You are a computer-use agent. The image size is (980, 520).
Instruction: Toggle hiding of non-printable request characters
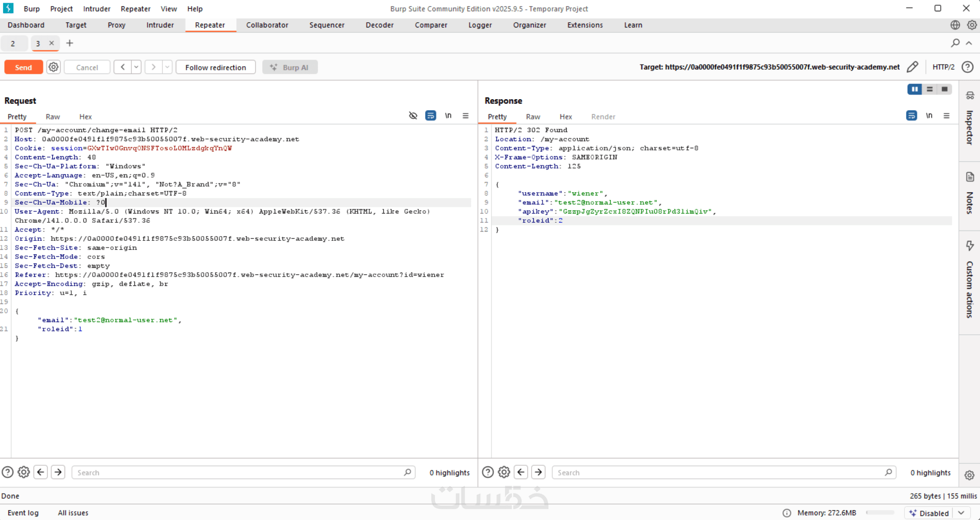click(413, 116)
